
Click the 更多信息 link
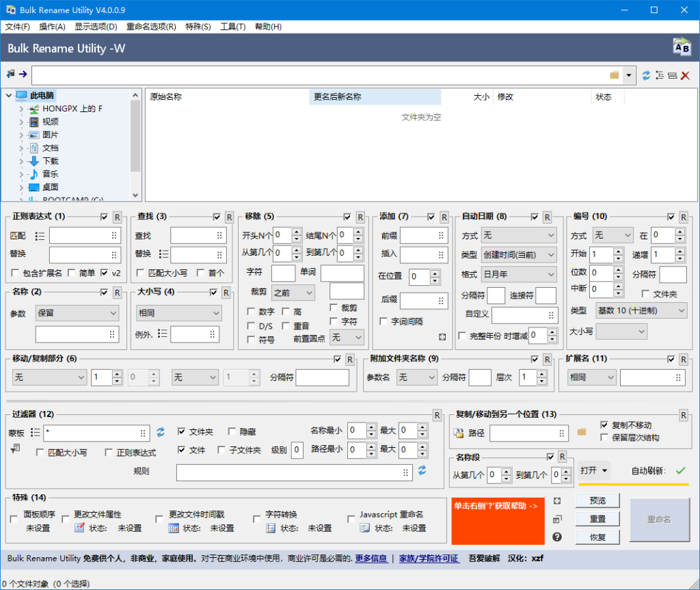tap(371, 559)
